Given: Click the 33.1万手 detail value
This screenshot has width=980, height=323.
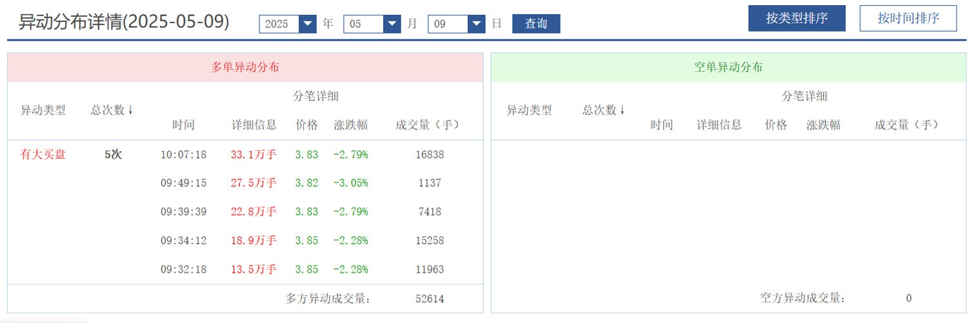Looking at the screenshot, I should pos(254,154).
